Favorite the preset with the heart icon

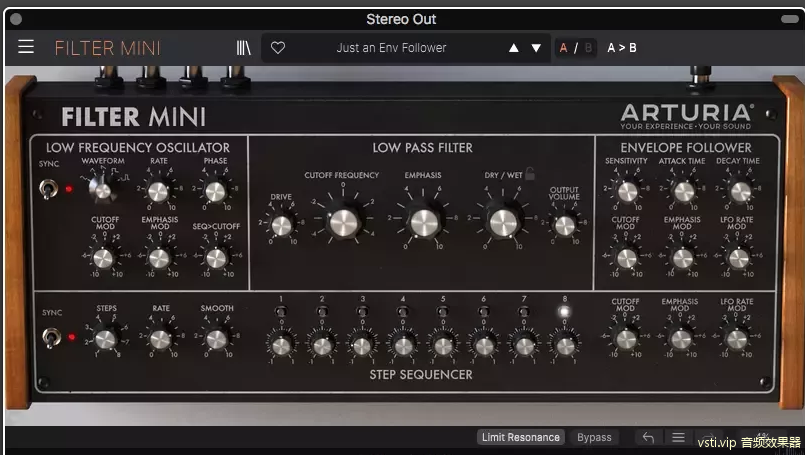click(x=278, y=47)
